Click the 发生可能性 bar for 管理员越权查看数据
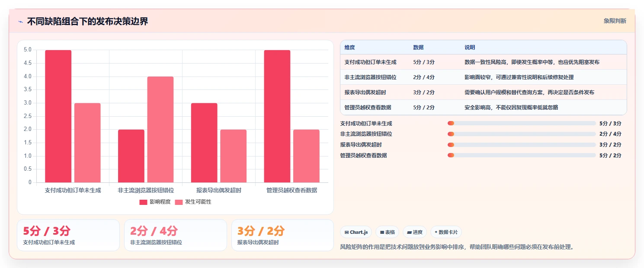 (x=307, y=156)
